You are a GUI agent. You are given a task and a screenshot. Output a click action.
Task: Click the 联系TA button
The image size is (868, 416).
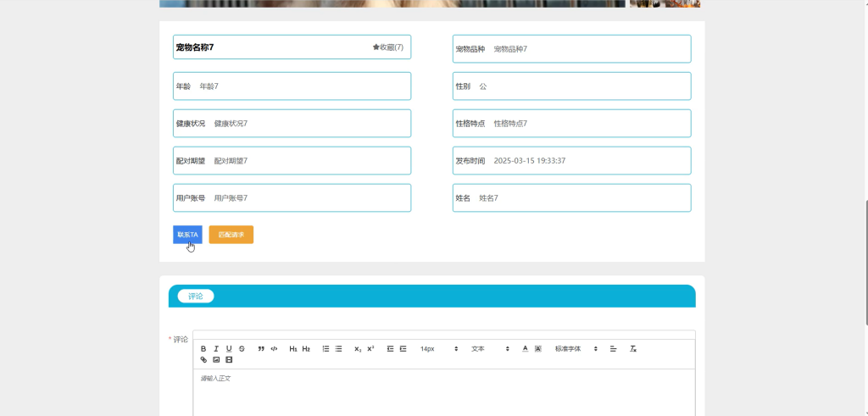[187, 235]
